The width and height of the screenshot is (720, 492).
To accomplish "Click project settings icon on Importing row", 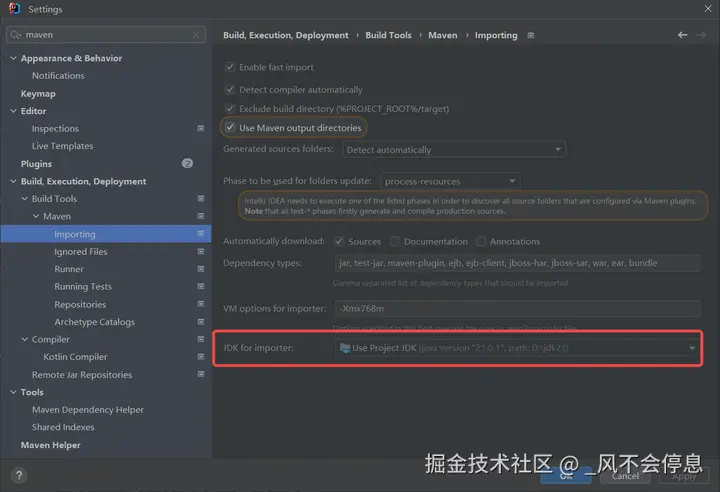I will click(201, 234).
